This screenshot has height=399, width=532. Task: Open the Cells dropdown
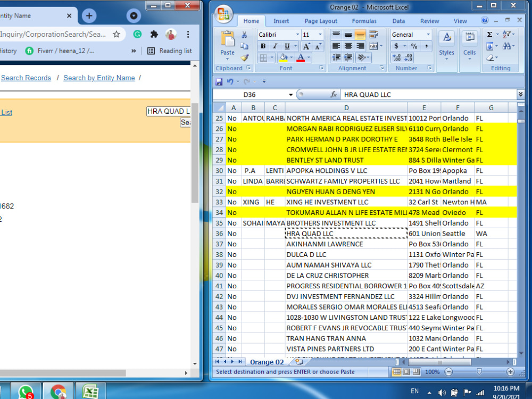pos(470,46)
